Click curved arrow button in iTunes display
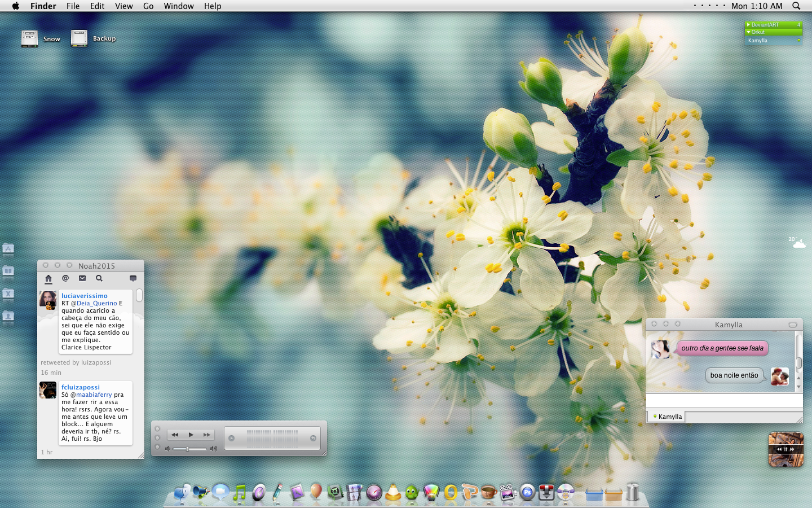Viewport: 812px width, 508px height. point(314,438)
